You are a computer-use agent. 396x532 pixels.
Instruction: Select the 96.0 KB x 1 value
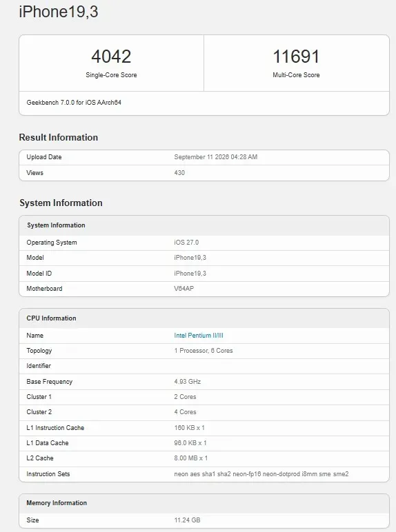pyautogui.click(x=190, y=443)
